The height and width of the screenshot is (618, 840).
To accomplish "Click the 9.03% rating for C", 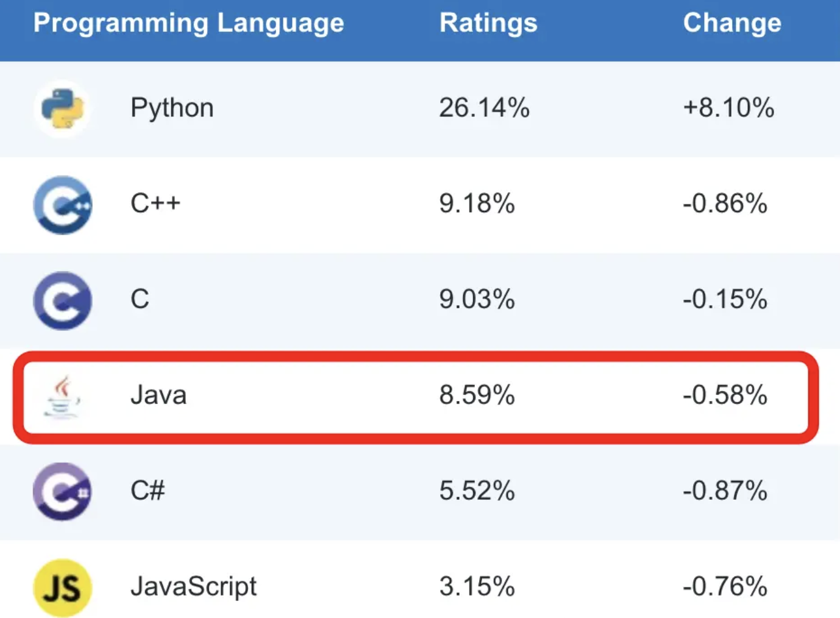I will [x=477, y=299].
